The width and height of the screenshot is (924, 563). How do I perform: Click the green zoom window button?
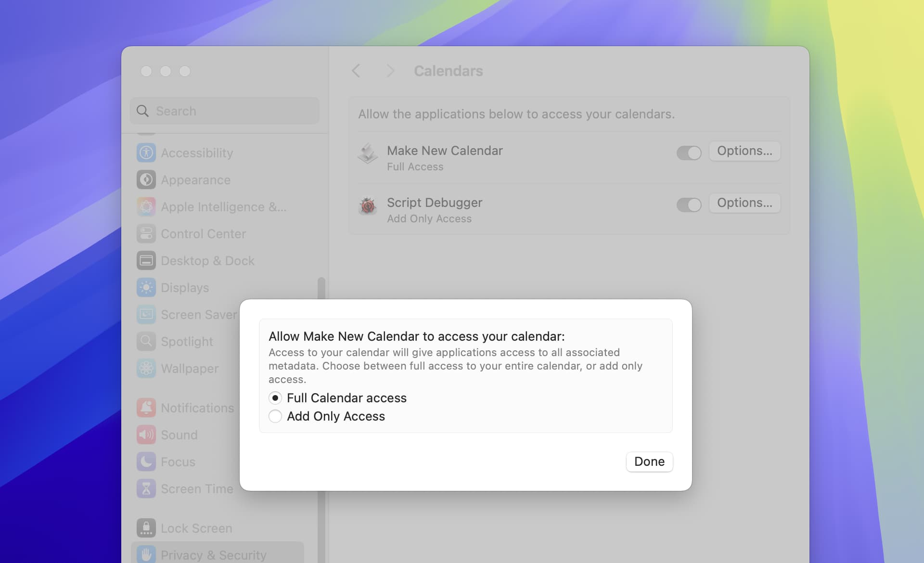185,71
